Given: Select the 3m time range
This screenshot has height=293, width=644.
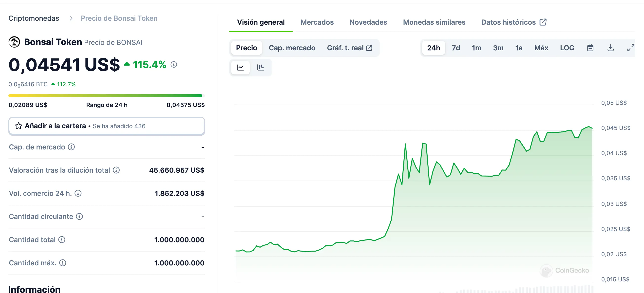Looking at the screenshot, I should (498, 48).
